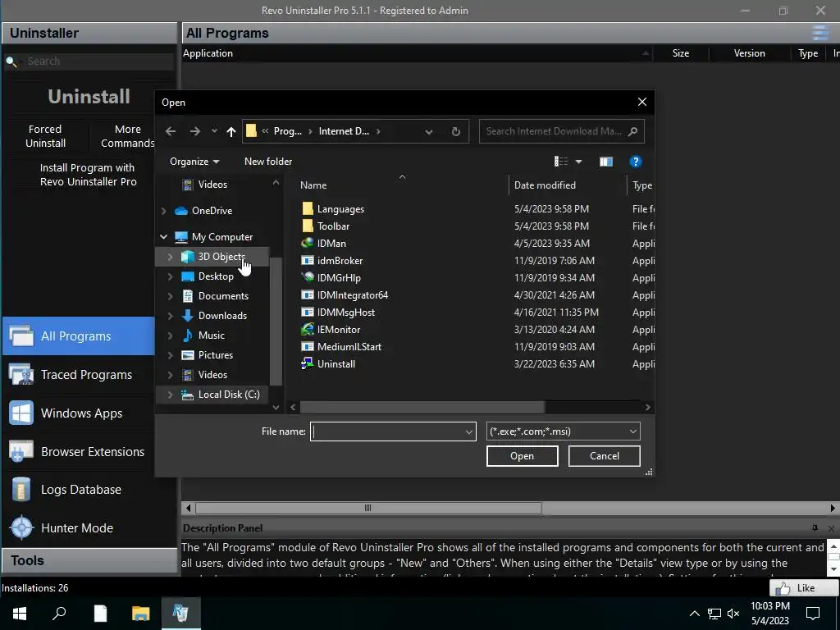The image size is (840, 630).
Task: Expand the Tools section
Action: [x=89, y=560]
